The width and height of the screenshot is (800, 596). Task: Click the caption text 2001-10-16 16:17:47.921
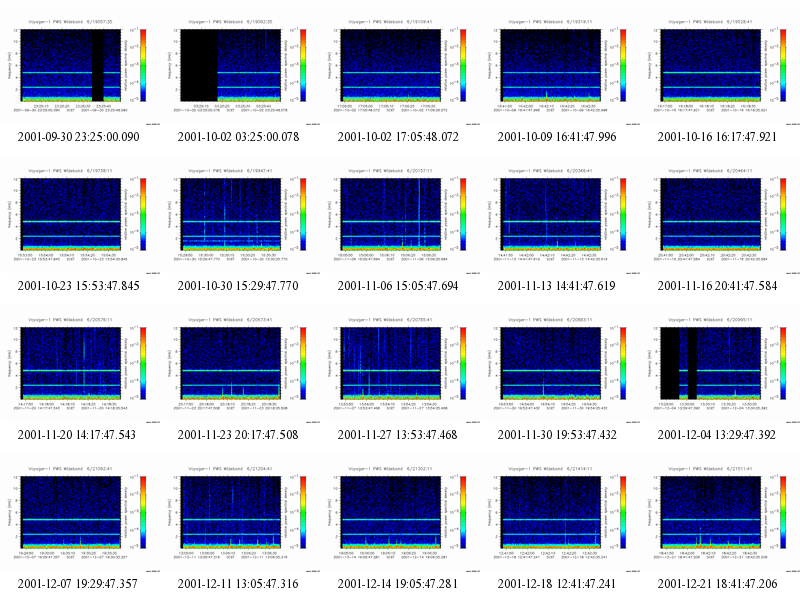coord(717,137)
